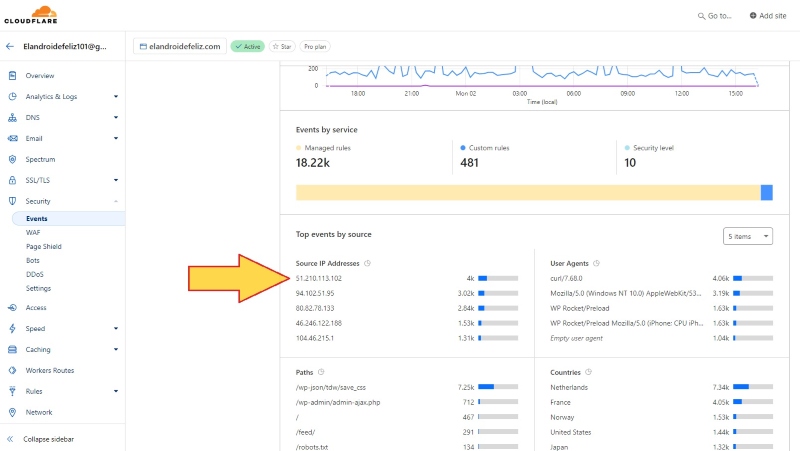Image resolution: width=800 pixels, height=451 pixels.
Task: Click the Caching drive icon
Action: [12, 349]
